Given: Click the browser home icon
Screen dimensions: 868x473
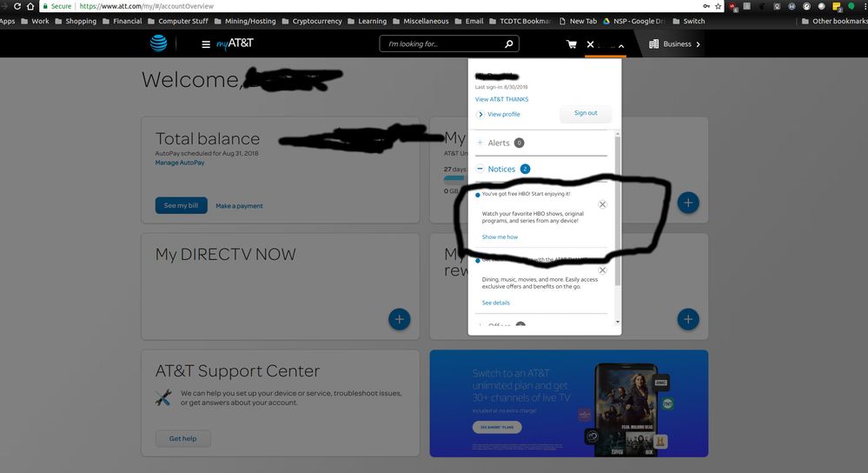Looking at the screenshot, I should pos(30,6).
